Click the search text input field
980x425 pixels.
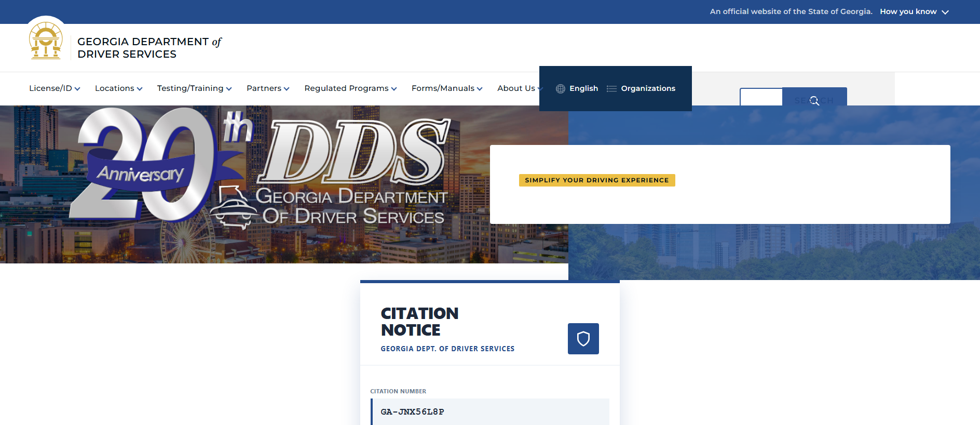point(761,97)
